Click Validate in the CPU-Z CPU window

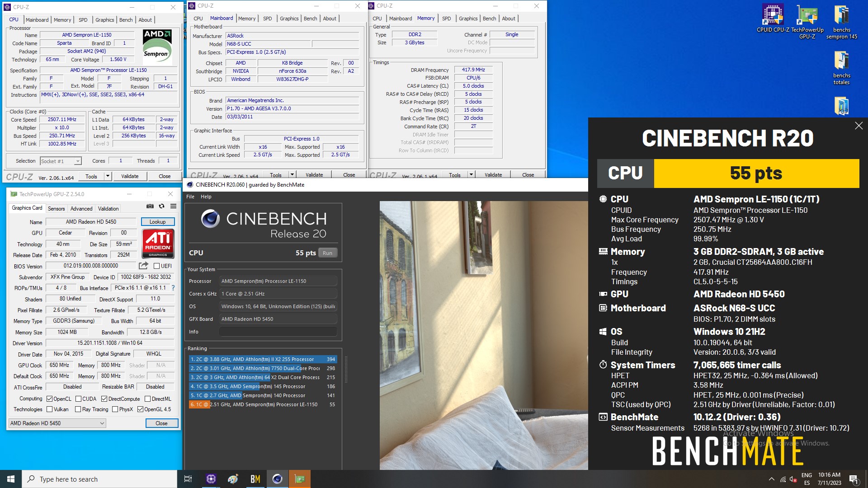[130, 176]
